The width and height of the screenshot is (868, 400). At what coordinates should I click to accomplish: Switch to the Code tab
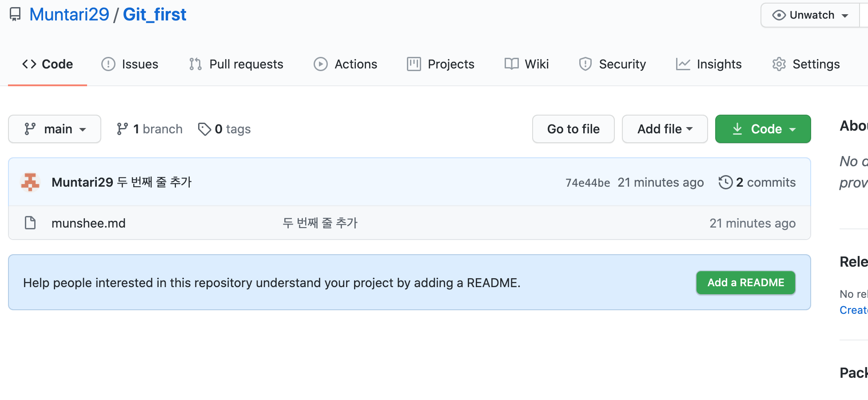coord(48,64)
